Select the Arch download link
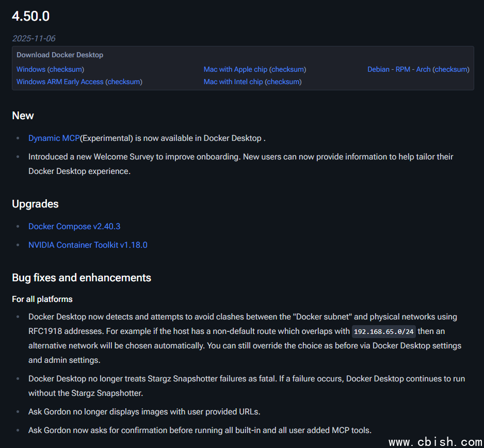This screenshot has width=484, height=448. [x=423, y=69]
